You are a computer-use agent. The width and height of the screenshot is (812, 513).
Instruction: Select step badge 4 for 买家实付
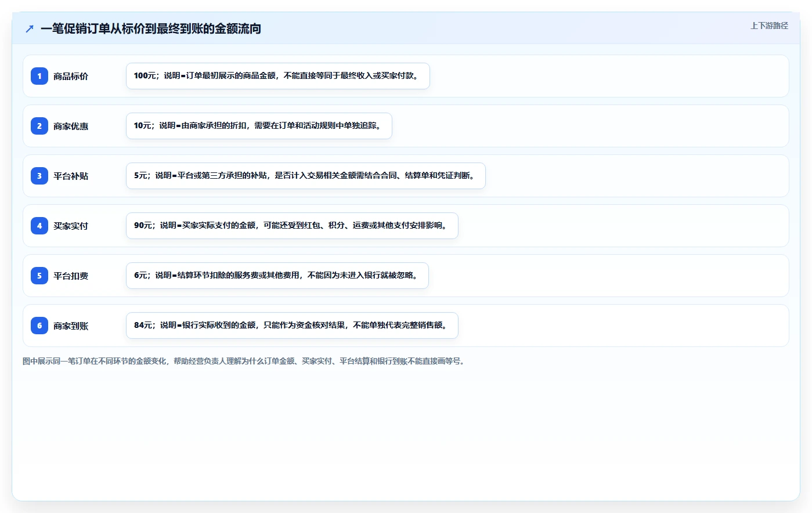[x=39, y=226]
